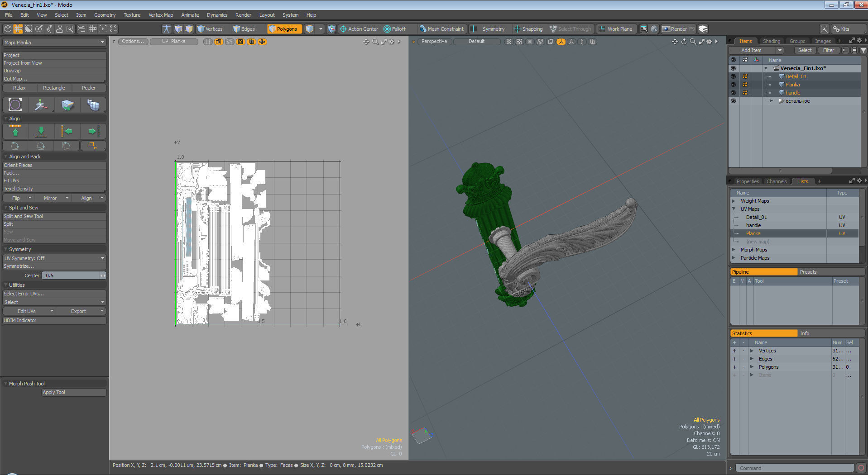Click the globe icon left of Render

coord(654,29)
